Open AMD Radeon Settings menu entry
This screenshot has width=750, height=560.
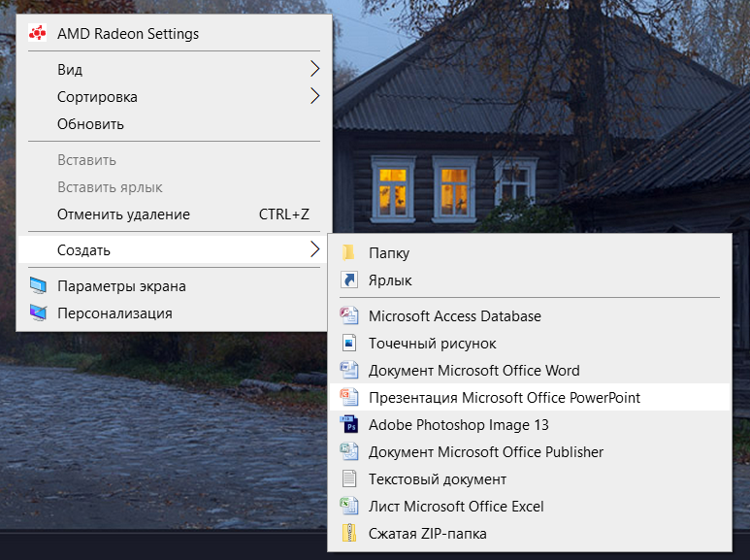click(x=174, y=34)
